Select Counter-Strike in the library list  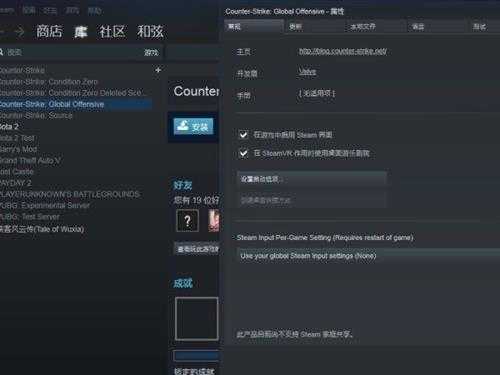pyautogui.click(x=22, y=70)
